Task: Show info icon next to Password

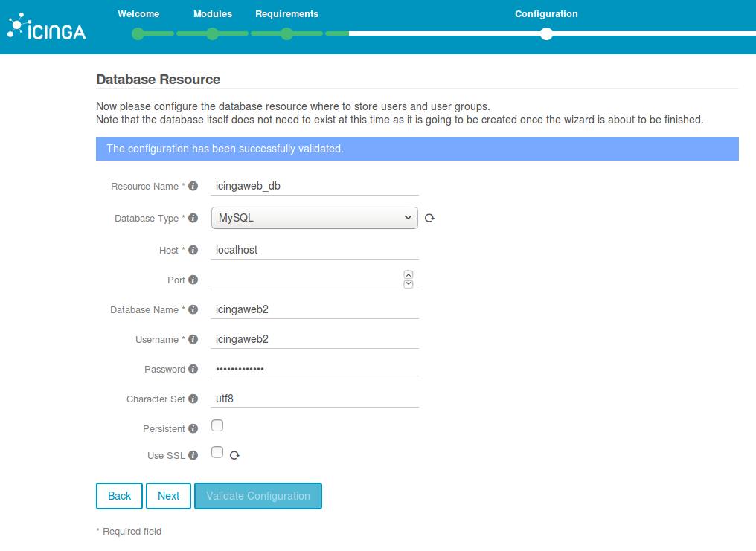Action: (x=193, y=370)
